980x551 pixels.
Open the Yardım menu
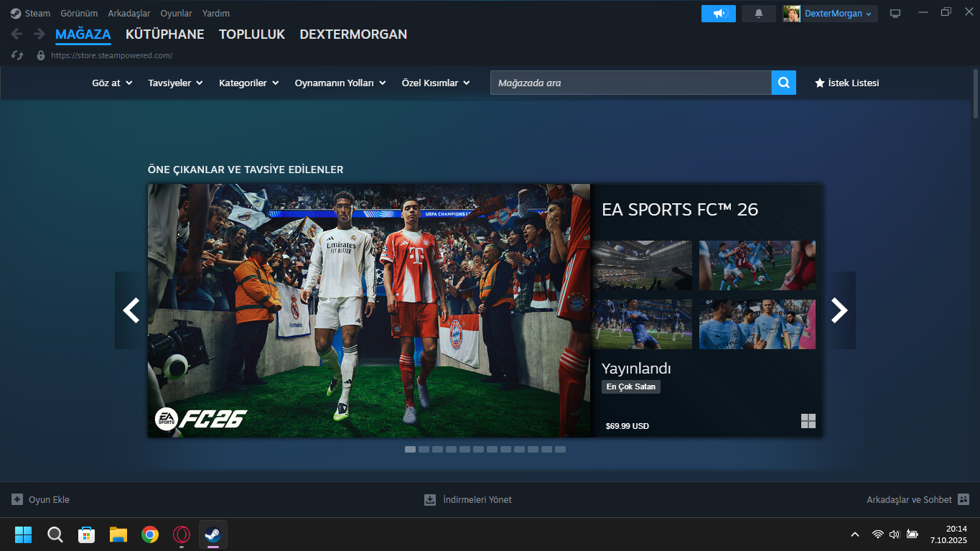[216, 13]
